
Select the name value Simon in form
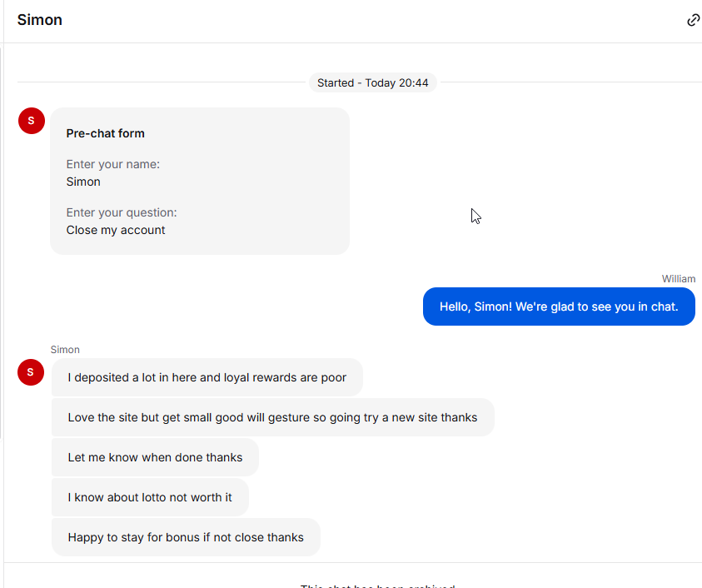pos(83,182)
